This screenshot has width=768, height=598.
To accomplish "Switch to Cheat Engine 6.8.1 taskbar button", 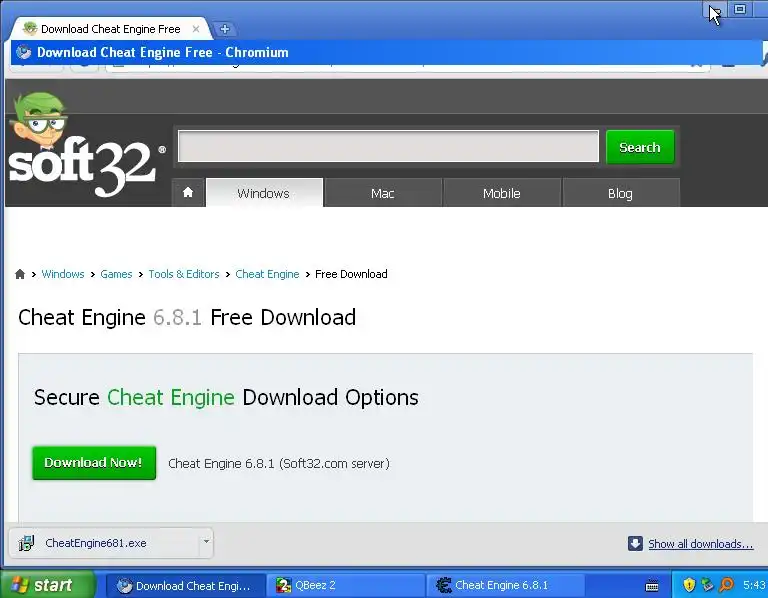I will (505, 585).
